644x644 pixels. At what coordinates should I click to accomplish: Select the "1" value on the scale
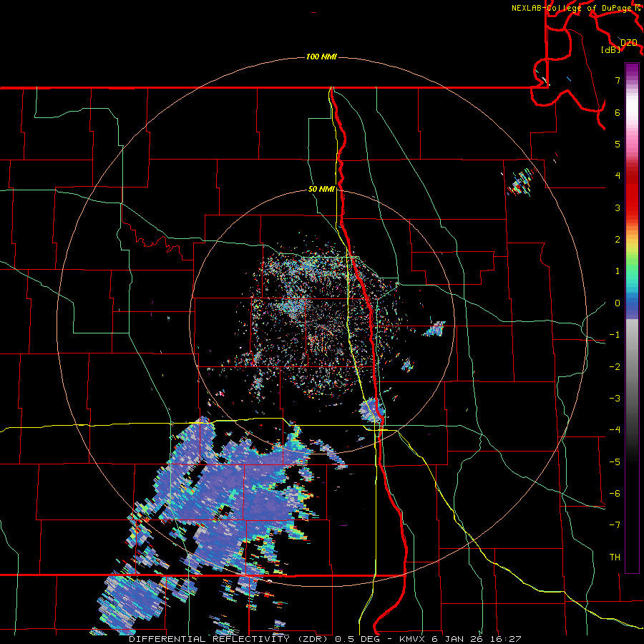[x=618, y=271]
